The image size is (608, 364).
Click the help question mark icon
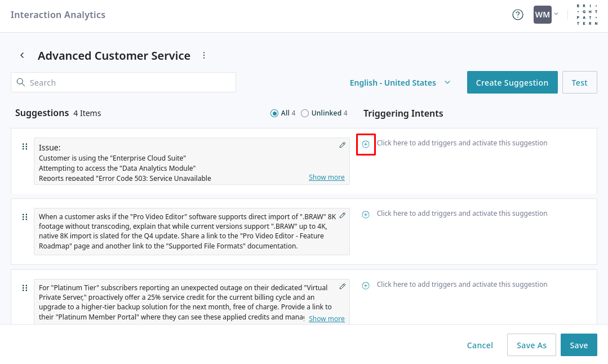tap(517, 15)
